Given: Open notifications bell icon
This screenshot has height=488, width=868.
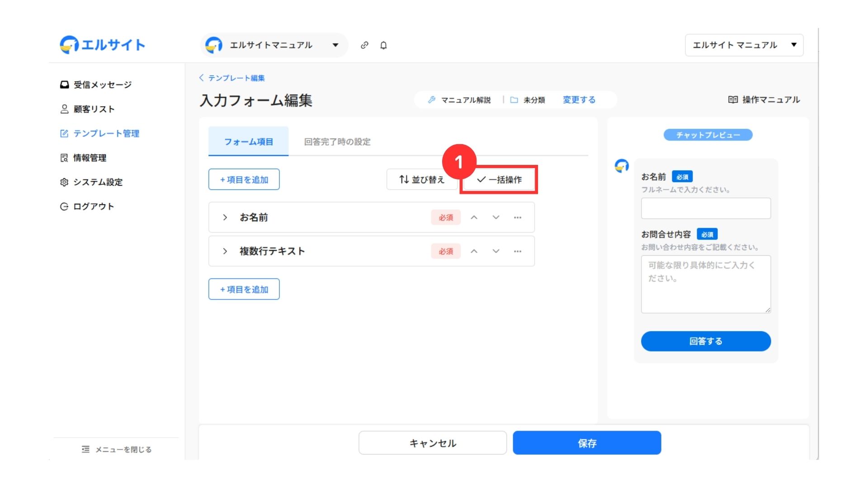Looking at the screenshot, I should pos(383,45).
